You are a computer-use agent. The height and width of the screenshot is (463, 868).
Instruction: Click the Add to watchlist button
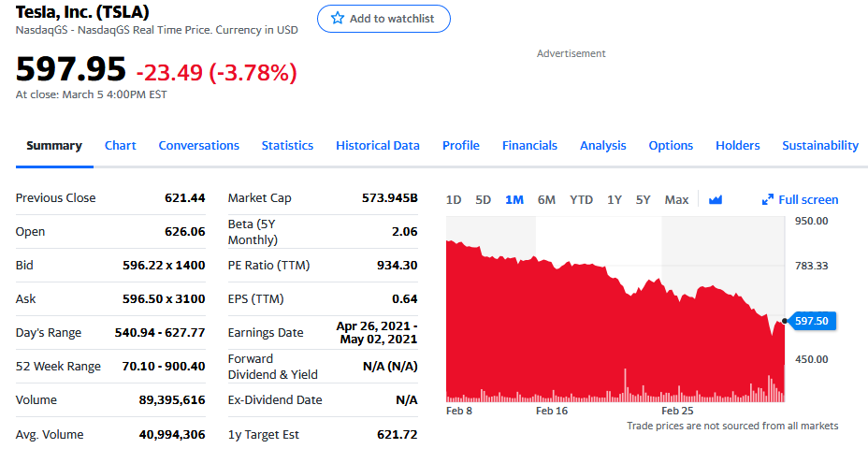(383, 19)
